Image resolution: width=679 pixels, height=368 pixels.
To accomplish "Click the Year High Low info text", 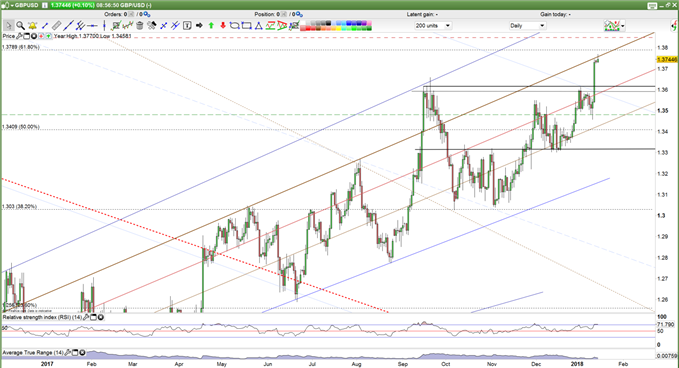I will tap(92, 36).
